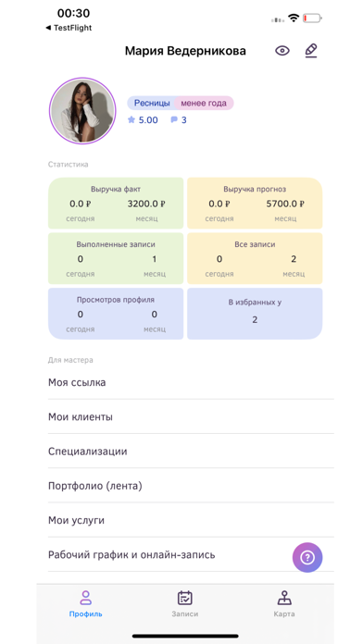Open the Моя ссылка menu item

tap(191, 382)
